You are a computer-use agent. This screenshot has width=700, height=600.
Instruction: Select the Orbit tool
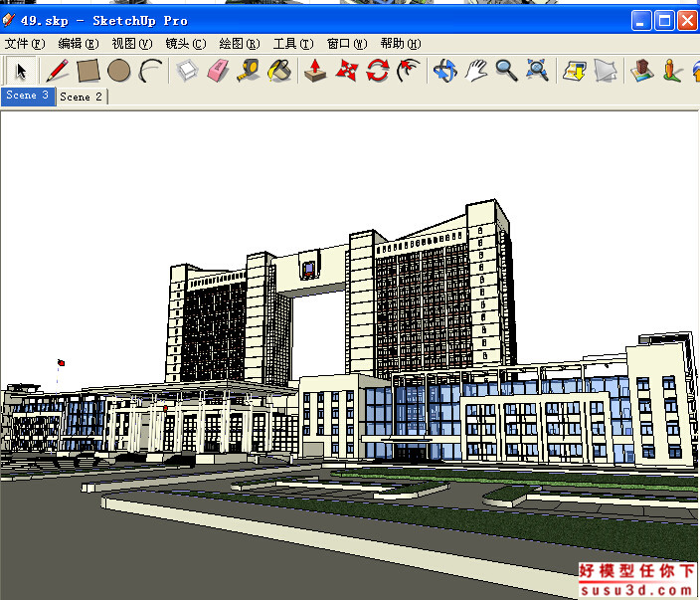coord(445,71)
